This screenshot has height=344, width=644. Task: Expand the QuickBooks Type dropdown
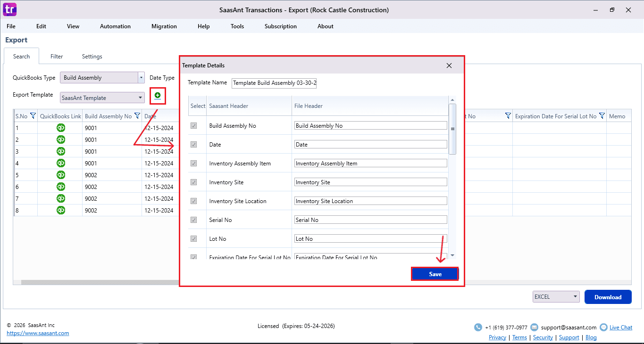(x=141, y=78)
